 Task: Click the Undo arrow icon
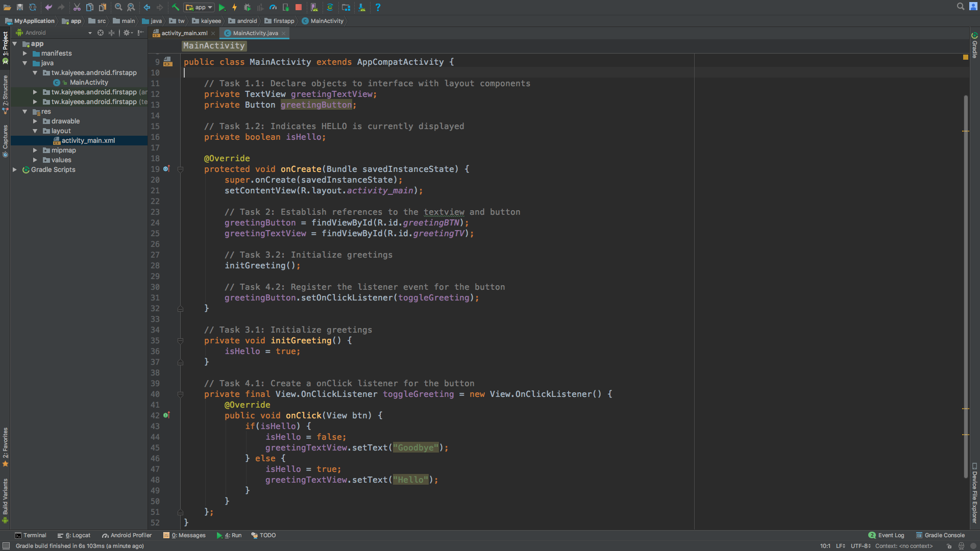tap(48, 7)
